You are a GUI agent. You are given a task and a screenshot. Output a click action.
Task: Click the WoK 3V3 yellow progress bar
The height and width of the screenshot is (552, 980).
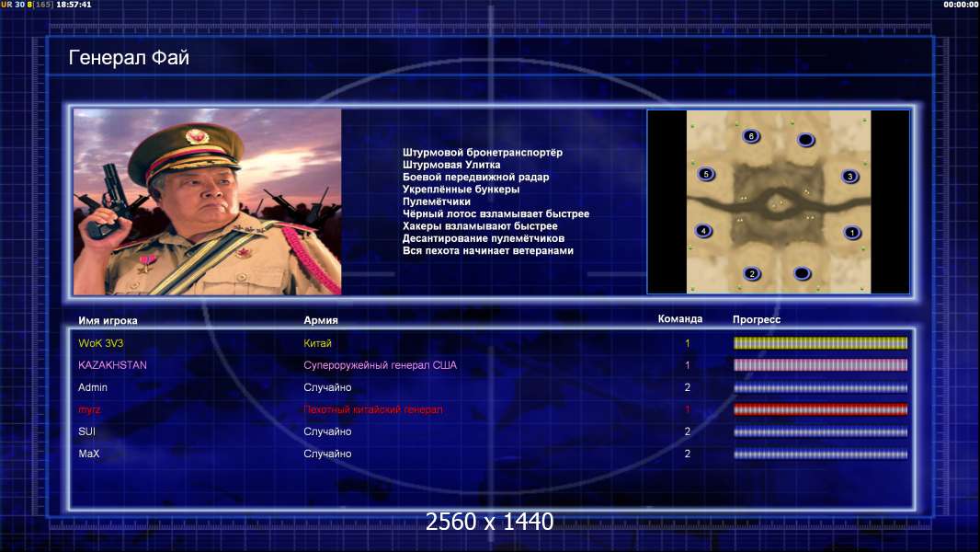coord(820,342)
